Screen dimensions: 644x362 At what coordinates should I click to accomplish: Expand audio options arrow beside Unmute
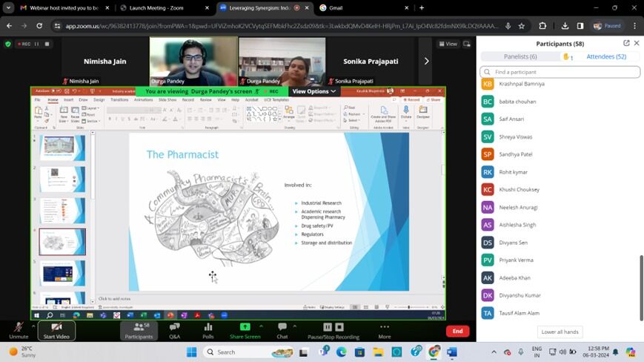tap(34, 326)
